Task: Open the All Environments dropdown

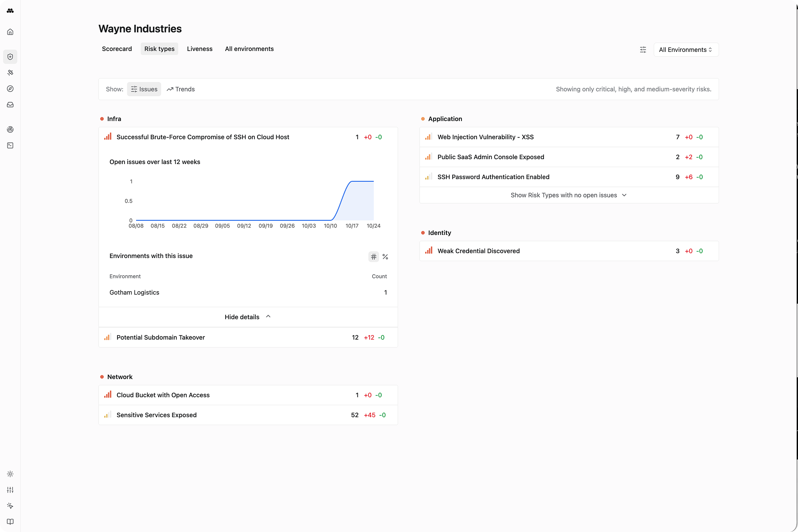Action: 685,50
